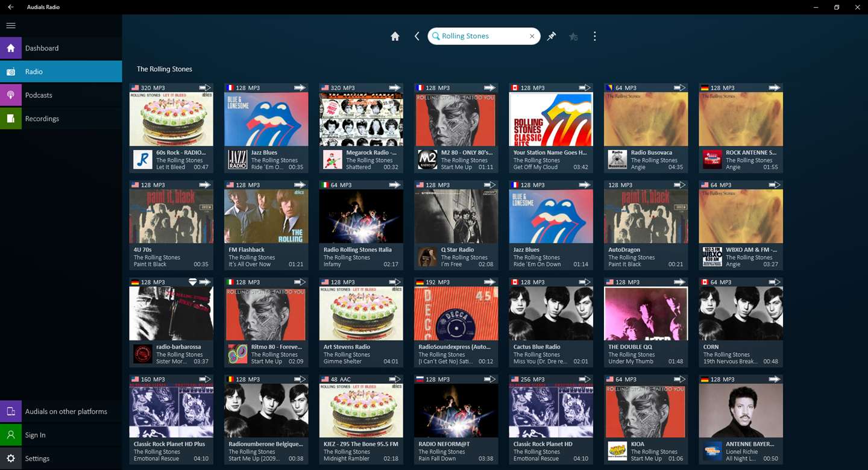Open Recordings from the sidebar
Image resolution: width=868 pixels, height=470 pixels.
pyautogui.click(x=61, y=119)
